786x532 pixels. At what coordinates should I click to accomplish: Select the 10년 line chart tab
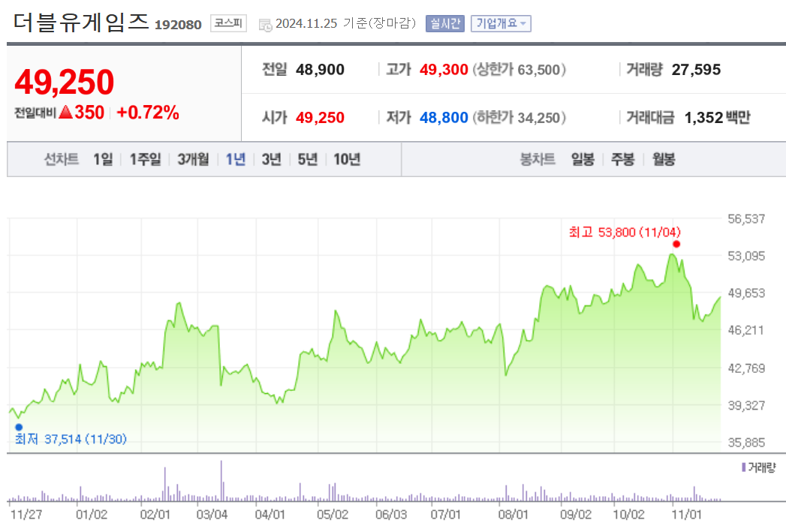(347, 159)
